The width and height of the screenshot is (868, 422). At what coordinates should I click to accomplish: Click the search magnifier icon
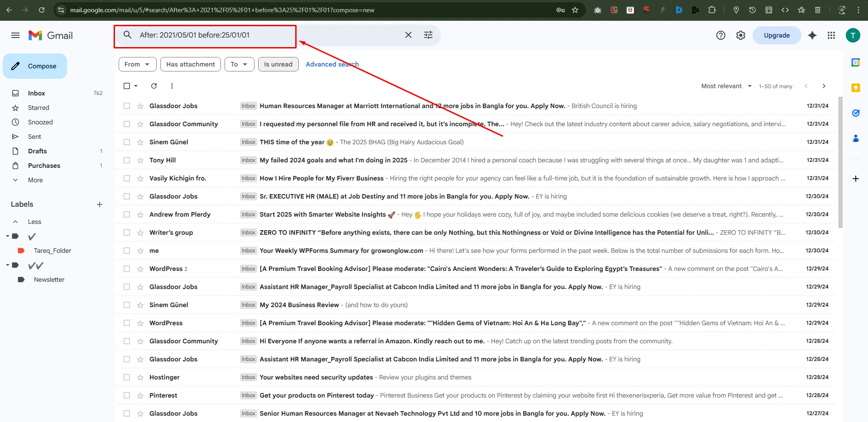coord(128,35)
